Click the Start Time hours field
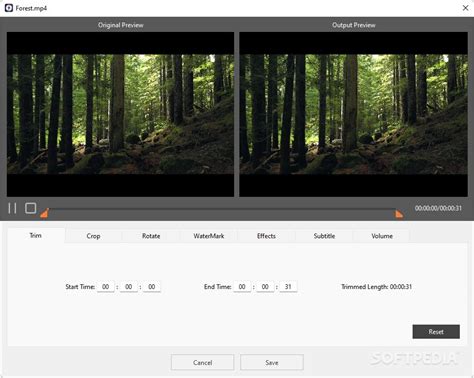Image resolution: width=474 pixels, height=378 pixels. (x=106, y=287)
